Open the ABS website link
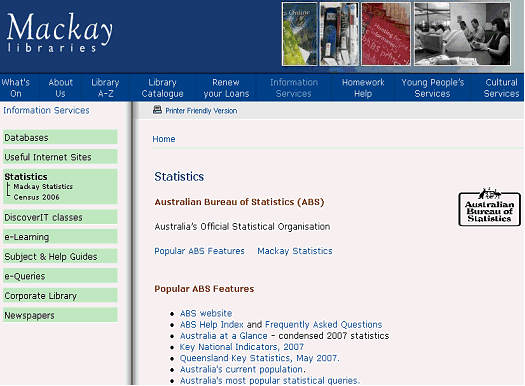Image resolution: width=525 pixels, height=386 pixels. 206,313
